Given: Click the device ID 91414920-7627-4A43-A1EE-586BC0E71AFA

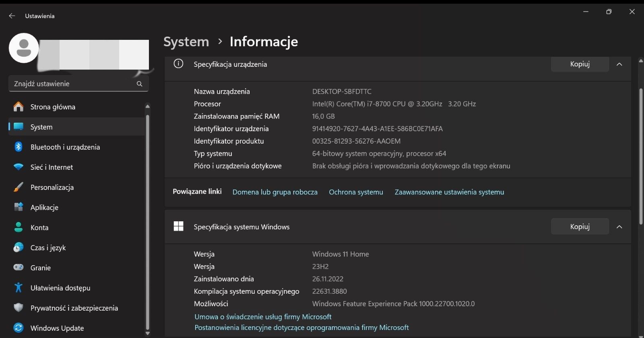Looking at the screenshot, I should [x=377, y=129].
